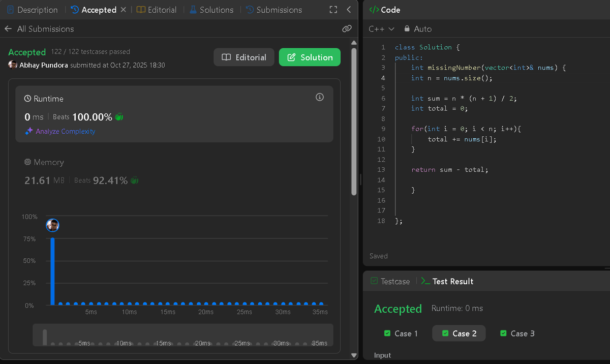The height and width of the screenshot is (364, 610).
Task: Click the Editorial button
Action: coord(244,57)
